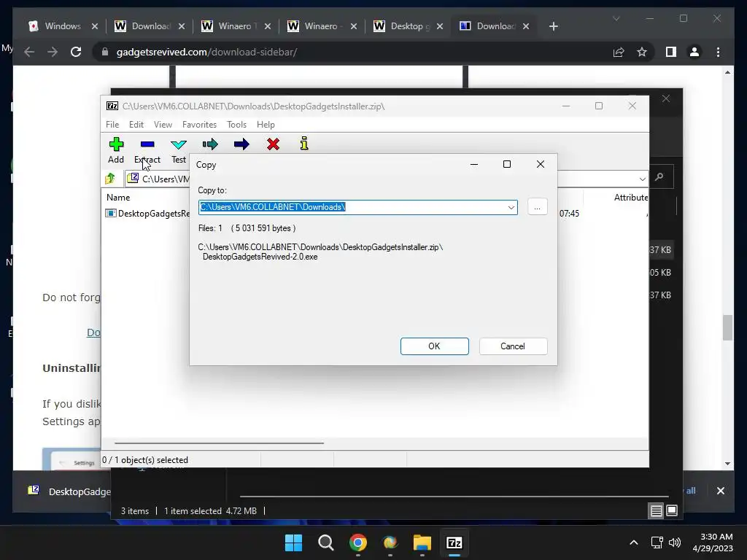Switch File Explorer to details view icon

click(656, 511)
